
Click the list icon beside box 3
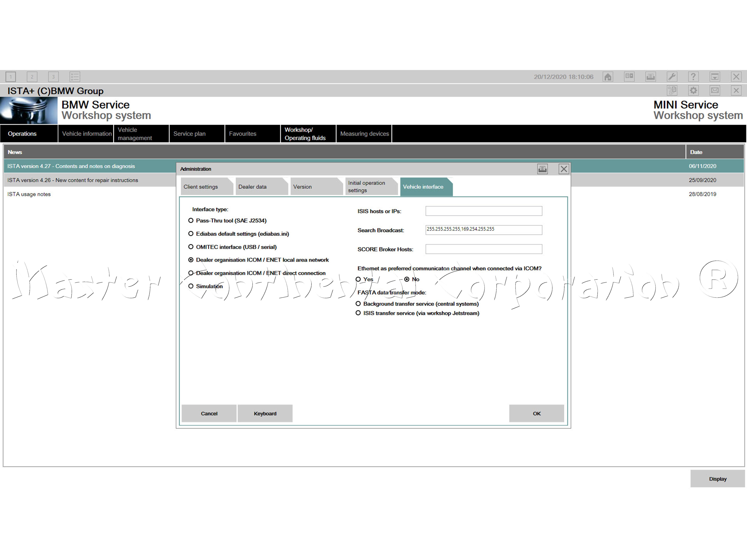75,77
